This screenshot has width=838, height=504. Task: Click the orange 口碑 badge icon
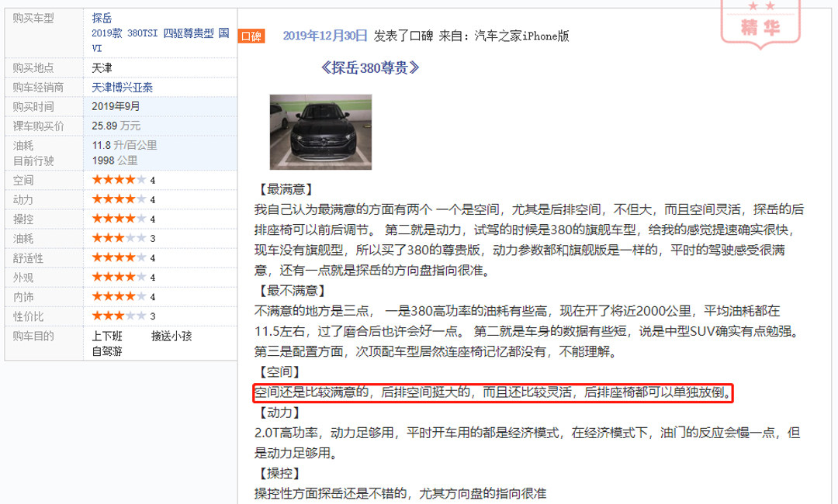point(251,36)
